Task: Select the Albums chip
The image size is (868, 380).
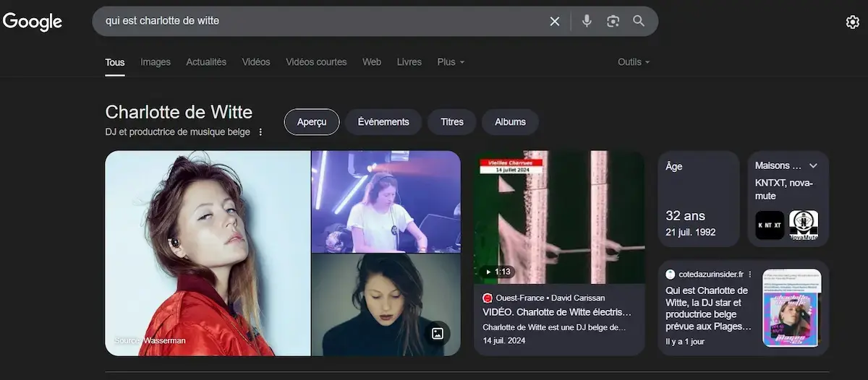Action: [510, 122]
